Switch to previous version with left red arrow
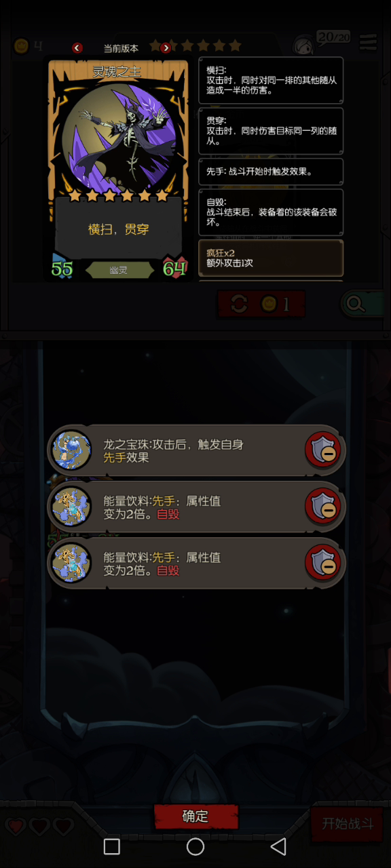This screenshot has width=391, height=868. coord(77,48)
